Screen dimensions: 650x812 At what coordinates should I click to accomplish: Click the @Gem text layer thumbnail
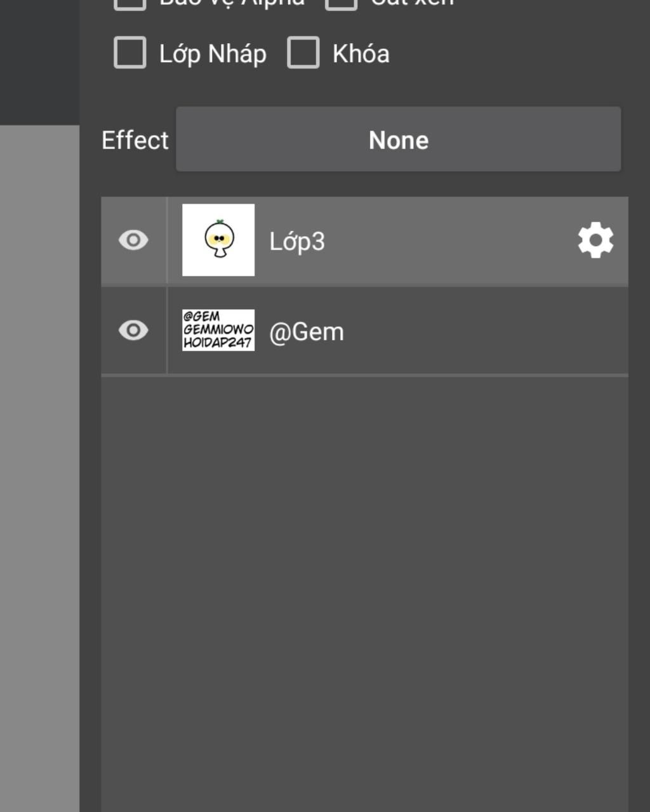click(x=218, y=330)
